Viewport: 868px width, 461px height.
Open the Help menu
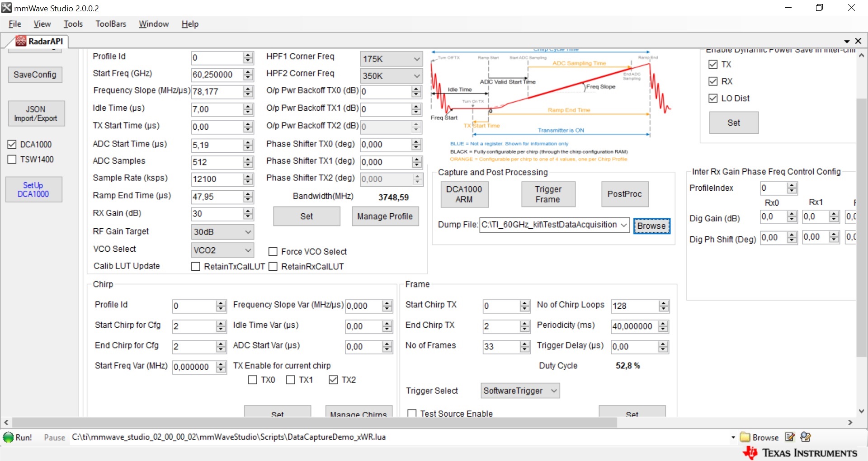pos(190,24)
